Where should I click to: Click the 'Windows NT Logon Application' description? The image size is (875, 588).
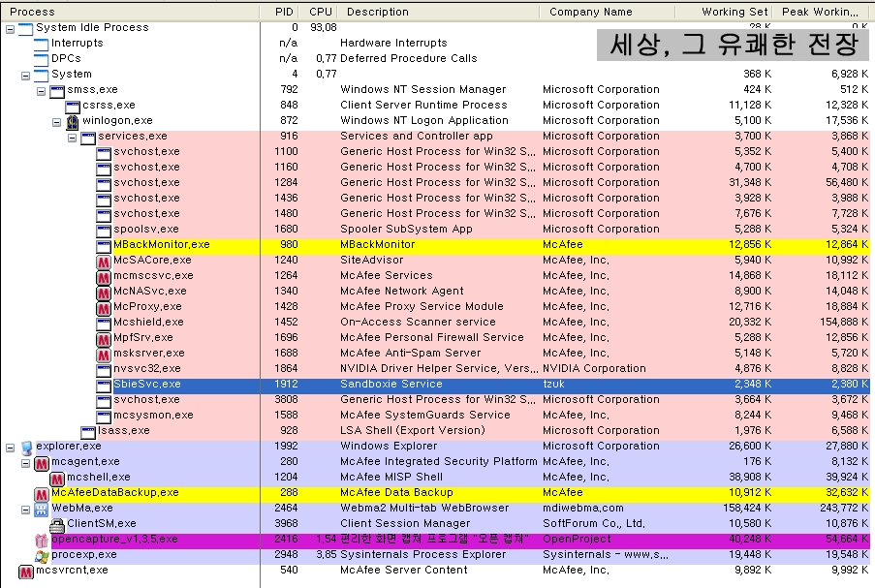[424, 120]
